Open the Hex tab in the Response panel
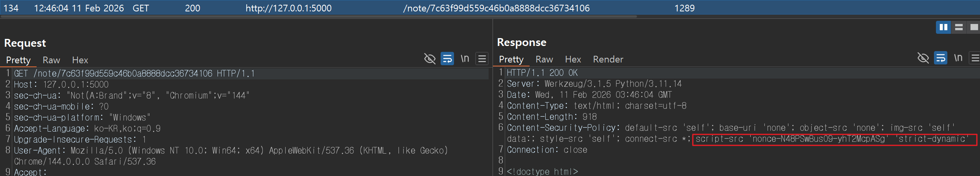The height and width of the screenshot is (176, 980). [x=573, y=59]
